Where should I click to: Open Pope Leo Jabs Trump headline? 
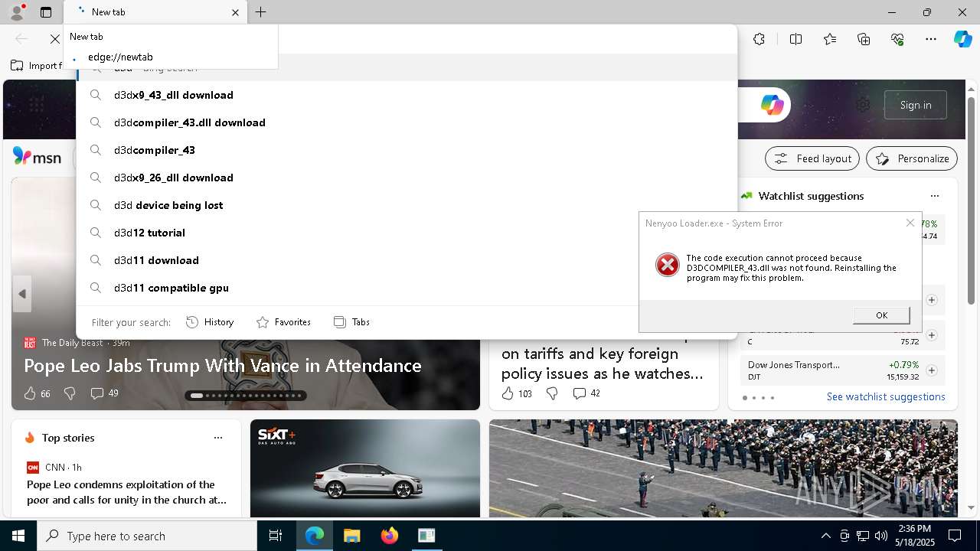223,365
